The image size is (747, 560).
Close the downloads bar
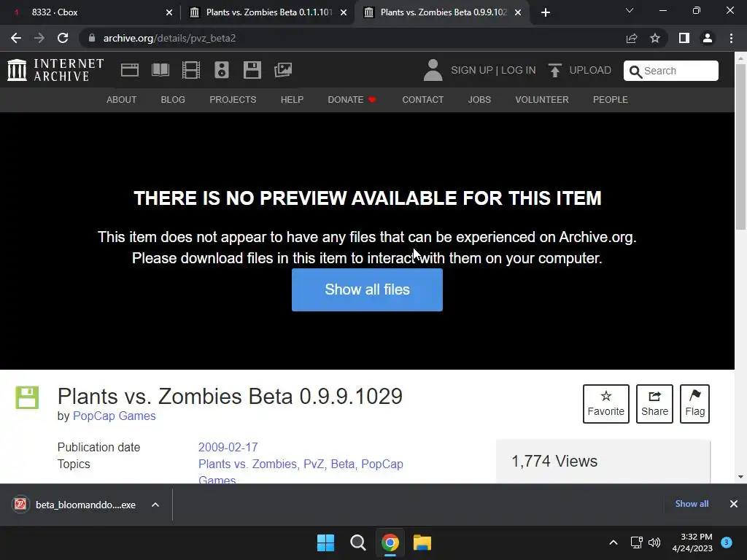[x=734, y=504]
